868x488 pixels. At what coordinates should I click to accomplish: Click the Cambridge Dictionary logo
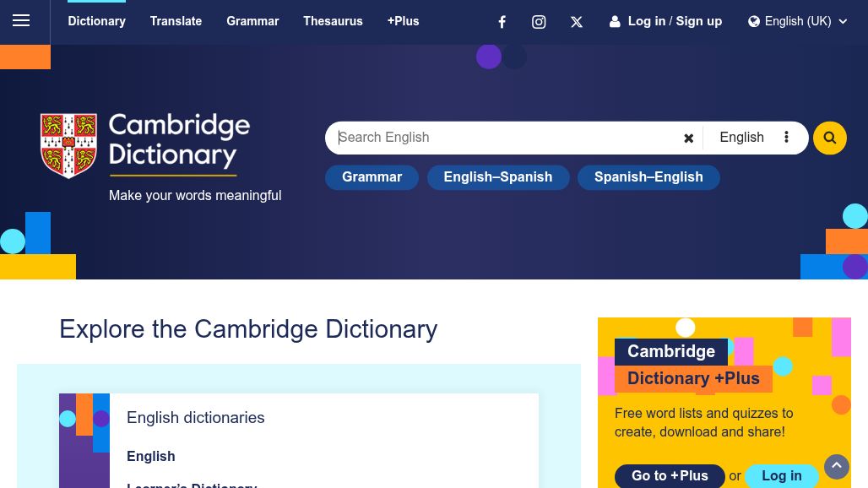click(145, 145)
